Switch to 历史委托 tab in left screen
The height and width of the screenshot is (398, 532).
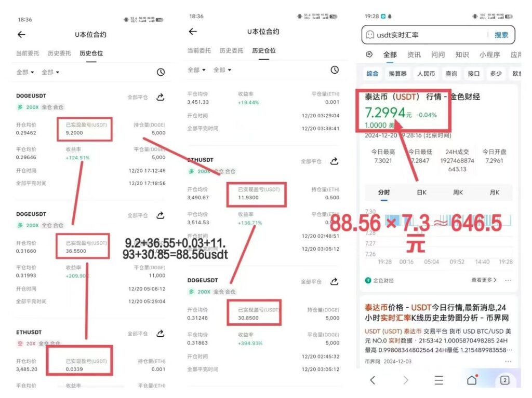pyautogui.click(x=59, y=53)
